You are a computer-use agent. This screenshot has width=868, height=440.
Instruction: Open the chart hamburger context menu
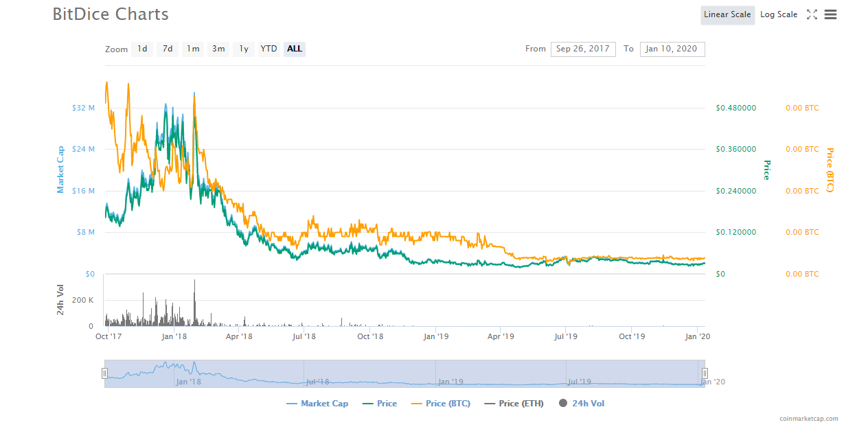pyautogui.click(x=830, y=14)
